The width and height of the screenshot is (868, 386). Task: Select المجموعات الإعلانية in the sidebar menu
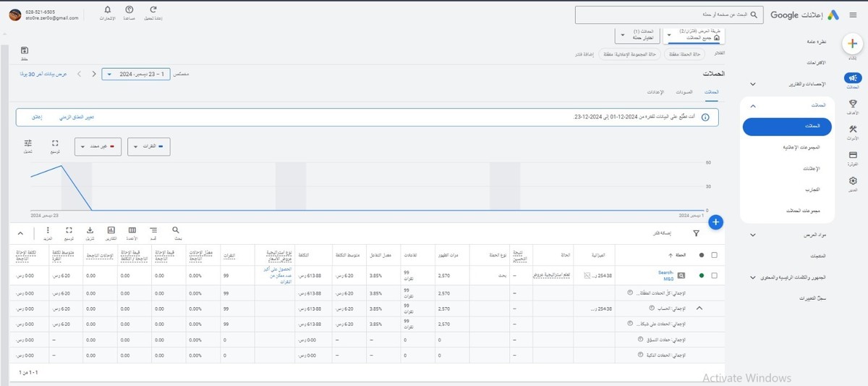point(787,147)
